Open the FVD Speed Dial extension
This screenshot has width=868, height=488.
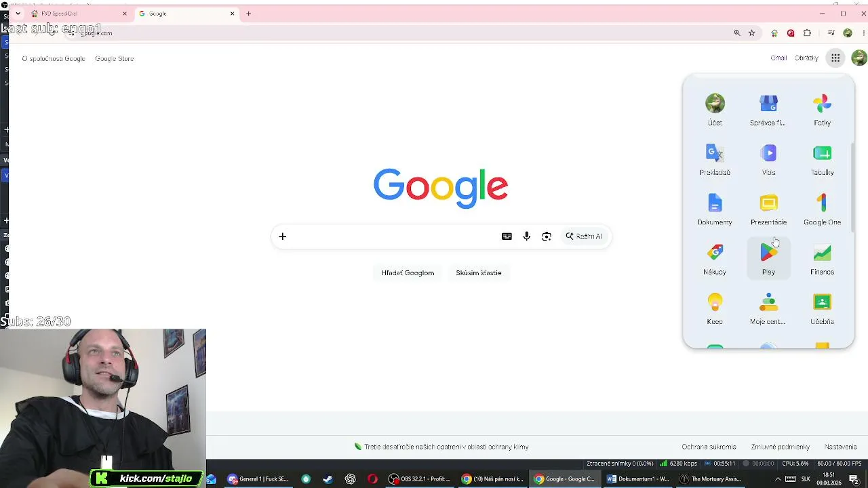pos(774,33)
